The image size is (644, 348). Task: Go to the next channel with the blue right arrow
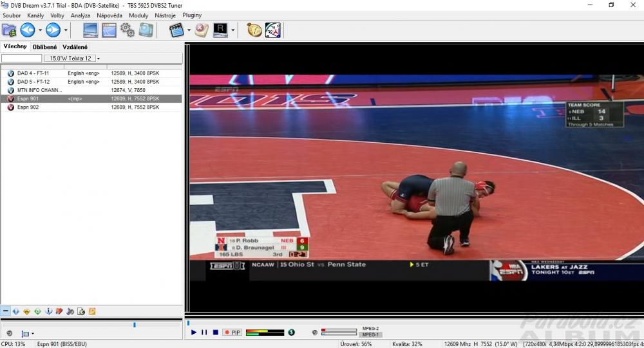(x=53, y=30)
